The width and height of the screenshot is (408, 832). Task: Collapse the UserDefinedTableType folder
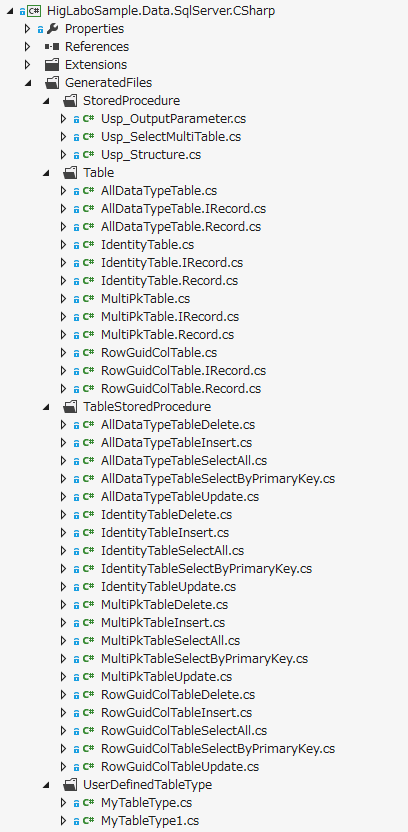(x=46, y=784)
